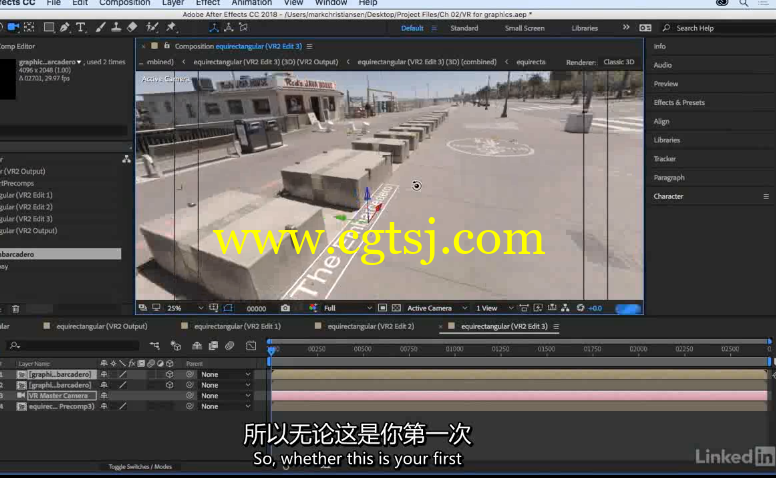Open Composition Mini-Flowchart in timeline

pyautogui.click(x=155, y=345)
